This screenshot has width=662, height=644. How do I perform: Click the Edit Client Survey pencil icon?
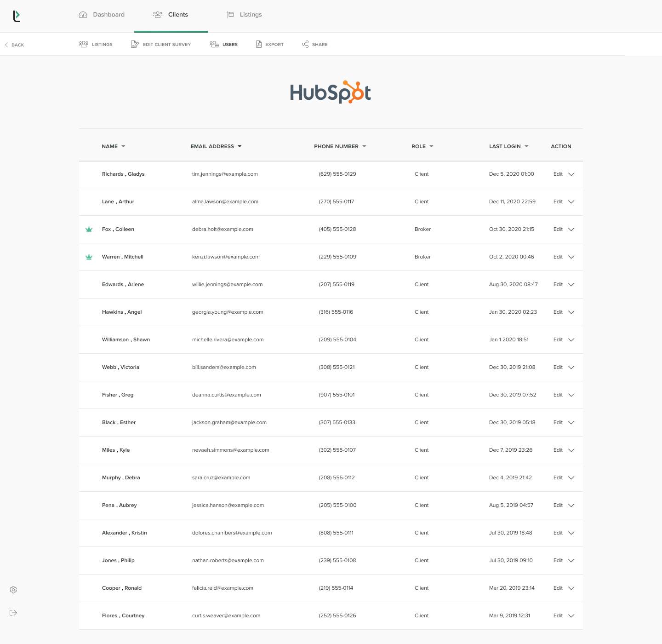click(135, 44)
